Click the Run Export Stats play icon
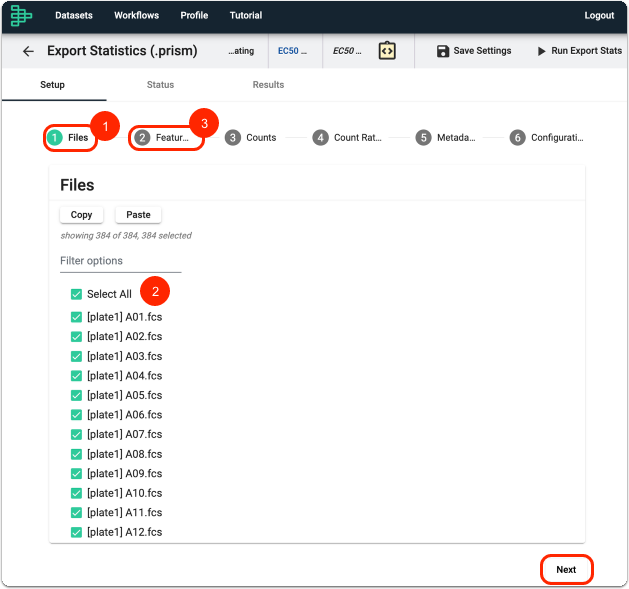629x589 pixels. [542, 51]
